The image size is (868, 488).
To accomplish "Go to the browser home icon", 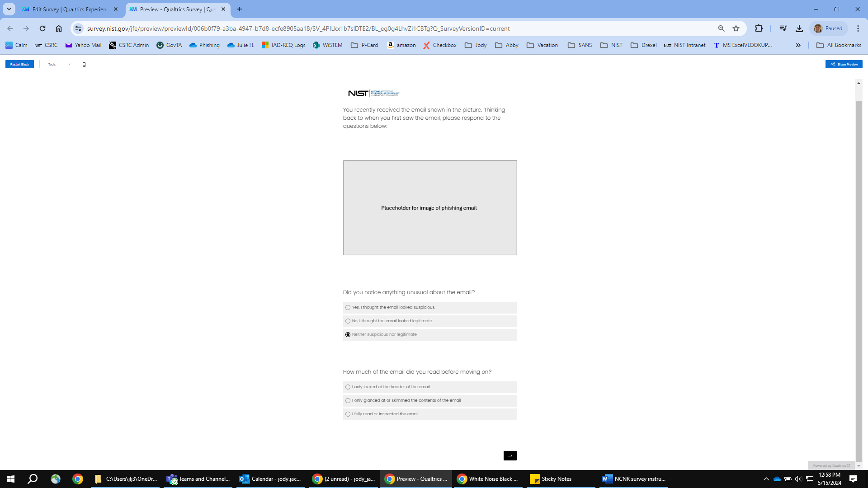I will click(59, 28).
